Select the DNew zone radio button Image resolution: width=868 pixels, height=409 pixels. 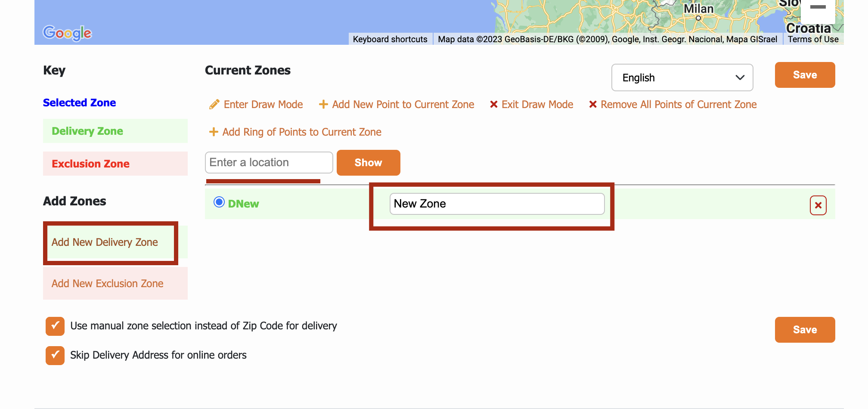tap(219, 202)
